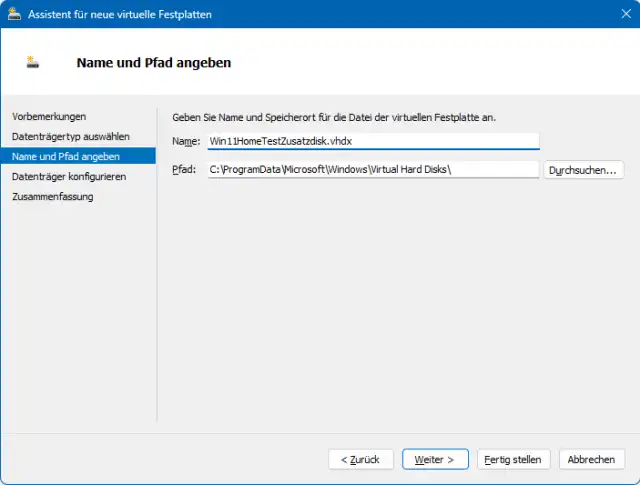Click into the Name text field

(x=372, y=141)
